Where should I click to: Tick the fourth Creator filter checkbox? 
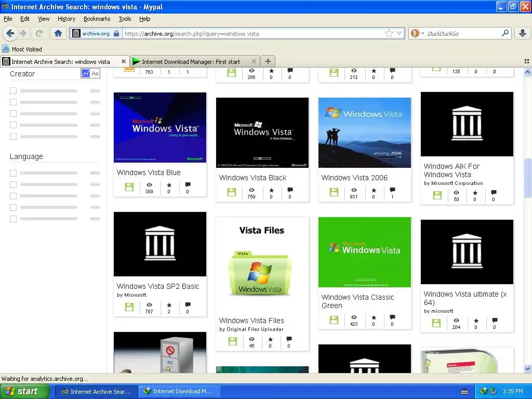coord(13,125)
